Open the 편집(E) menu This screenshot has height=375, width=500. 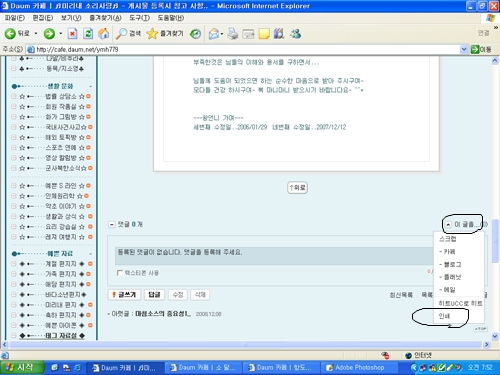[x=43, y=18]
